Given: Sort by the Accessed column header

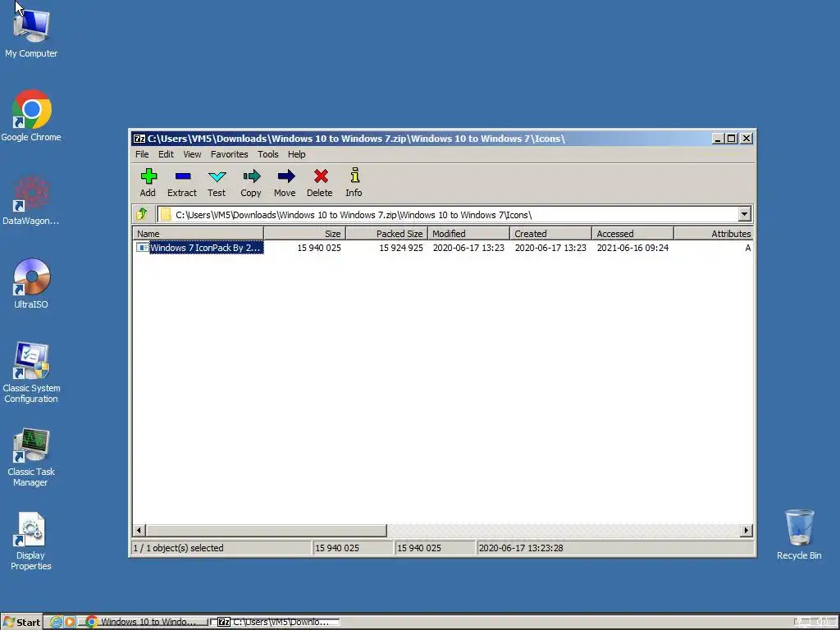Looking at the screenshot, I should (632, 234).
